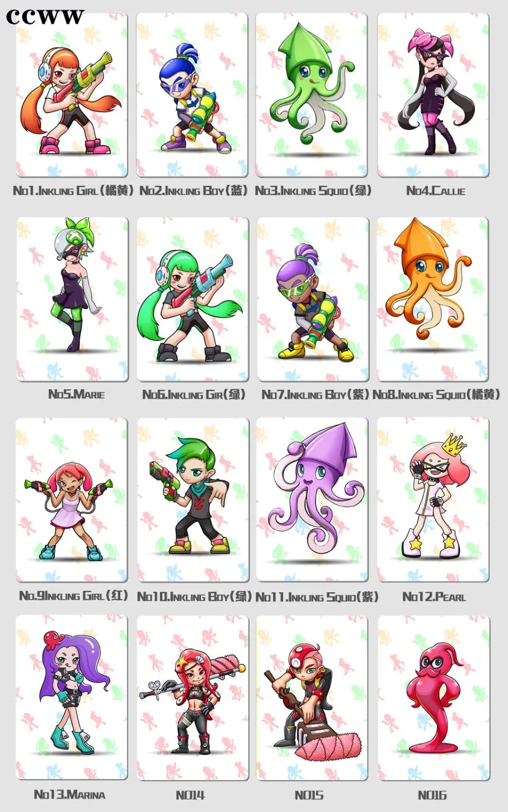
Task: Select the No12 Pearl card
Action: (x=433, y=500)
